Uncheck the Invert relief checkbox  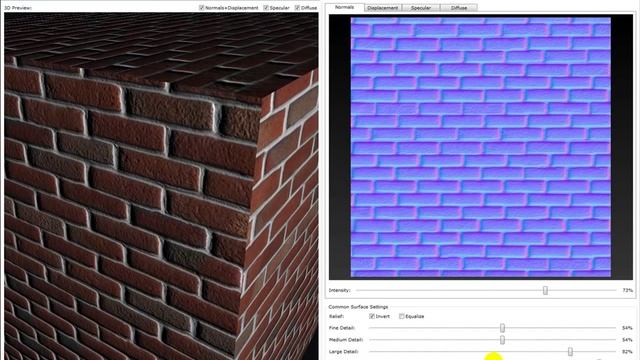click(x=372, y=316)
